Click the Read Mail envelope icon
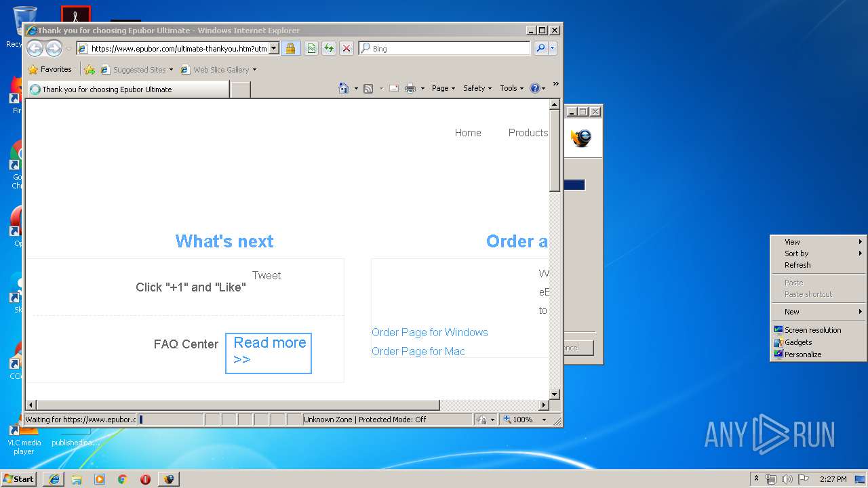Viewport: 868px width, 488px height. coord(394,88)
